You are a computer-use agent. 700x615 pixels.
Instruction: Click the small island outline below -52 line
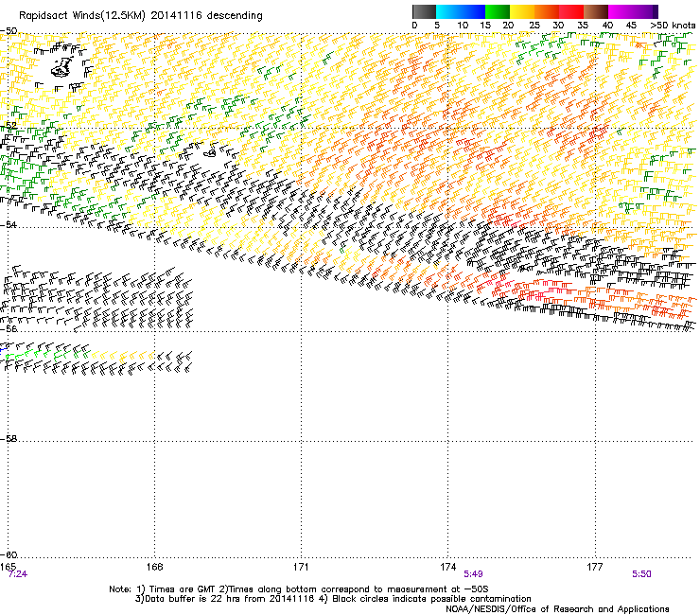click(210, 152)
